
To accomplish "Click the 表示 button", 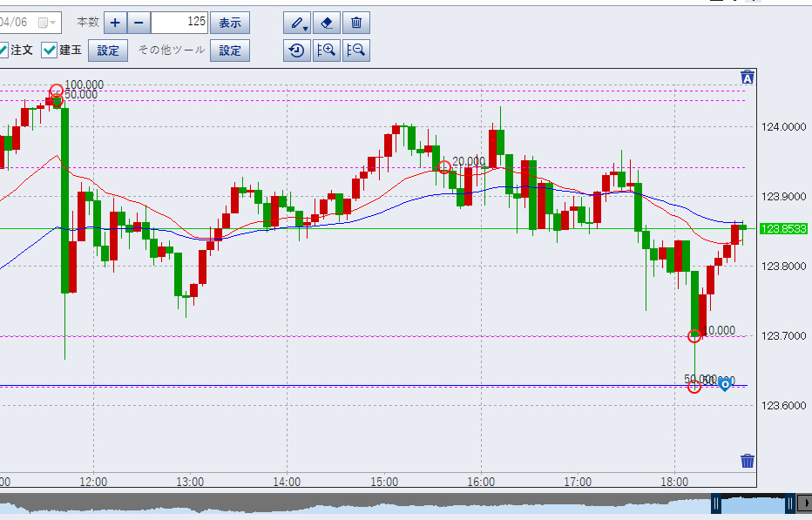I will click(229, 23).
